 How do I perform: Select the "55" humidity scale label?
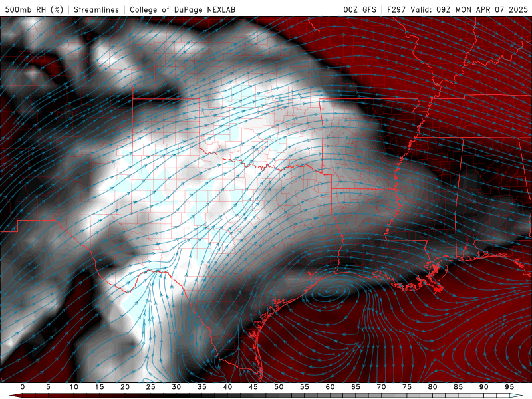point(305,387)
